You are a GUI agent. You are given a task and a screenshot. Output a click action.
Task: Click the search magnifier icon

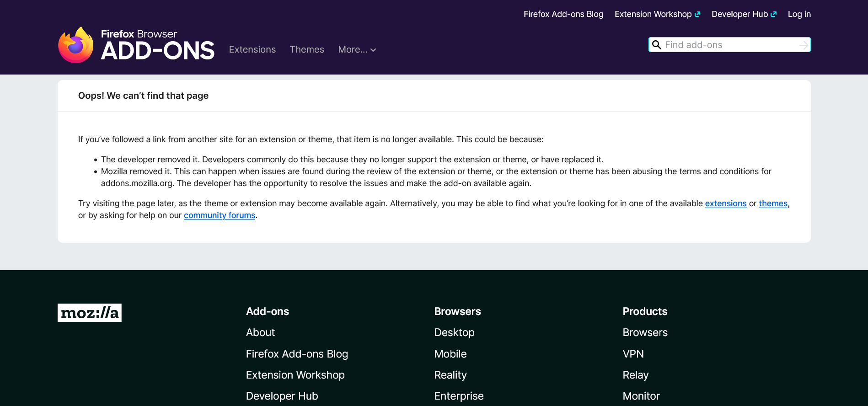tap(657, 45)
